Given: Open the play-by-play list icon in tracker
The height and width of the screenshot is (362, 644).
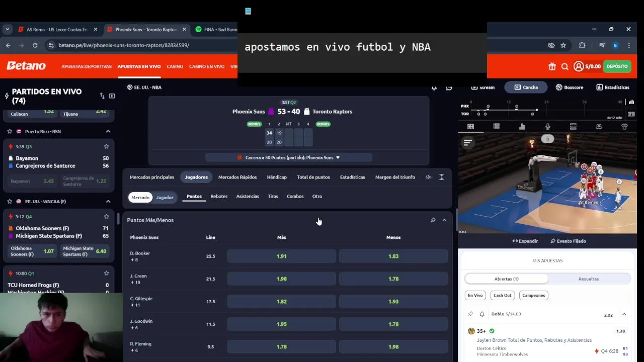Looking at the screenshot, I should pyautogui.click(x=496, y=127).
